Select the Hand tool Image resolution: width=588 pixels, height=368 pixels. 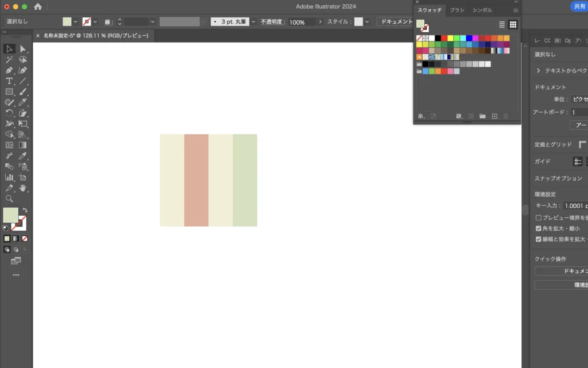point(23,188)
